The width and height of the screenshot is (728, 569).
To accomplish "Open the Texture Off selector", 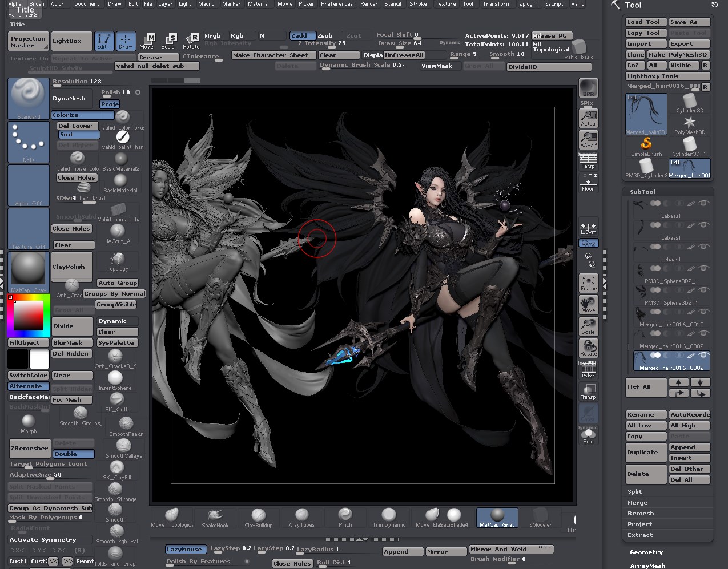I will point(29,229).
